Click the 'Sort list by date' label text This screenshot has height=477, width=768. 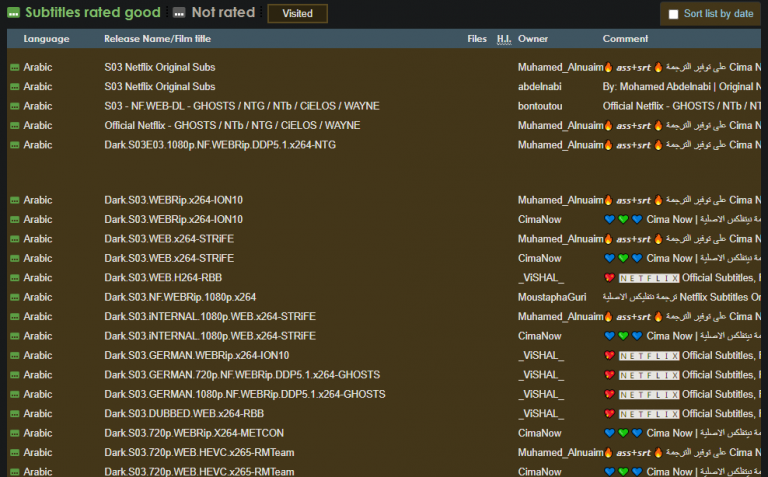pyautogui.click(x=718, y=14)
